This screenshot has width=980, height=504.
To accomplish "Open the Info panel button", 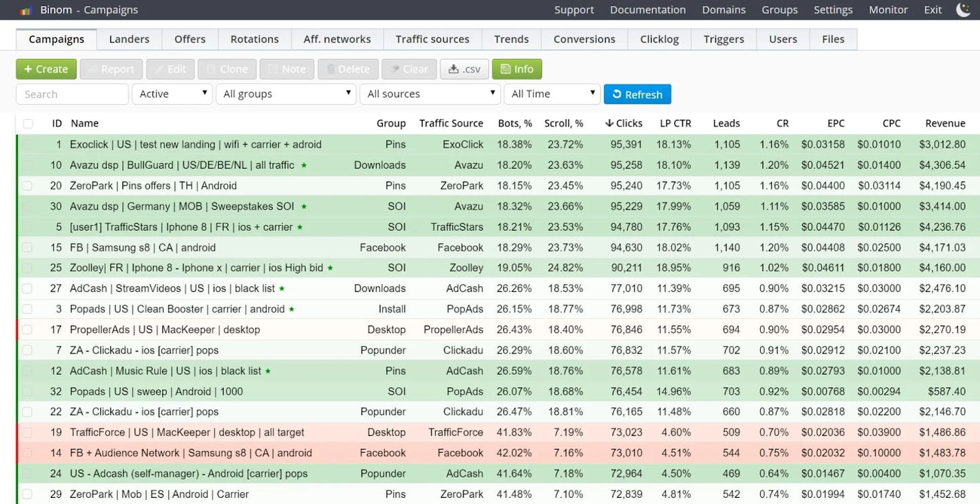I will tap(516, 69).
